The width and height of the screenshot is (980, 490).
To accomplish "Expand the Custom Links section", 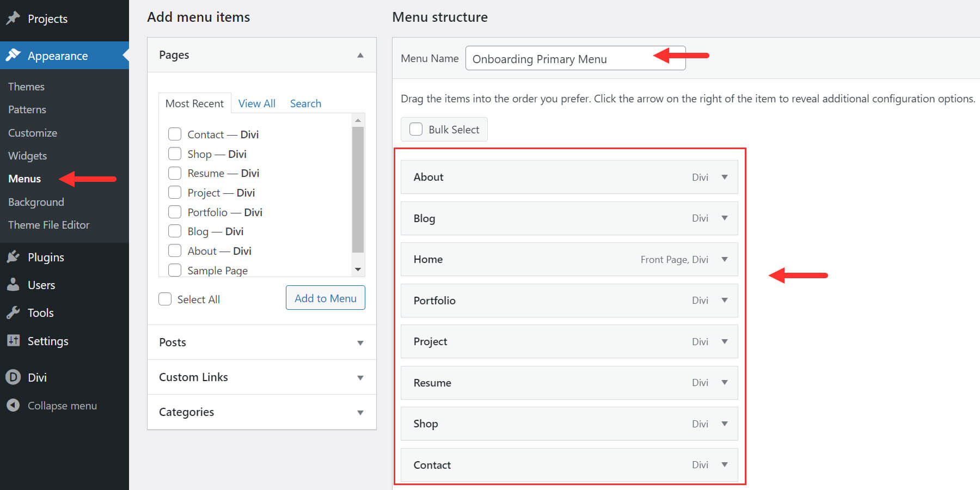I will tap(360, 377).
